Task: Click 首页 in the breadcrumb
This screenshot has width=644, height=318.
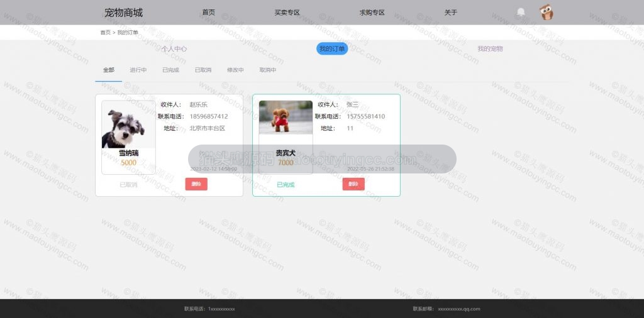Action: [x=106, y=33]
